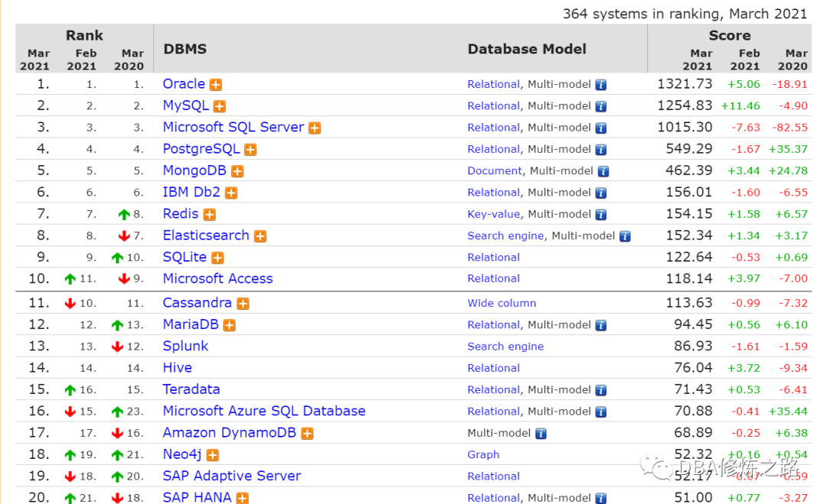
Task: Click the Wide column link for Cassandra
Action: [x=502, y=303]
